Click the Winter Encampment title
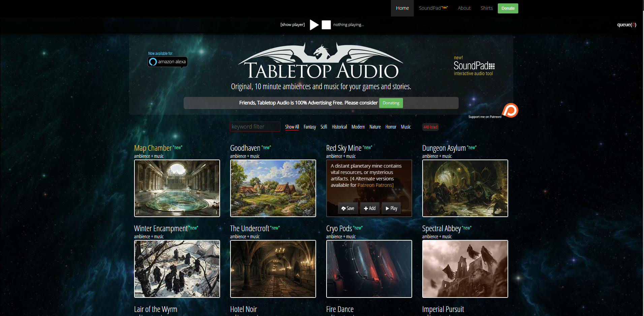 point(161,229)
